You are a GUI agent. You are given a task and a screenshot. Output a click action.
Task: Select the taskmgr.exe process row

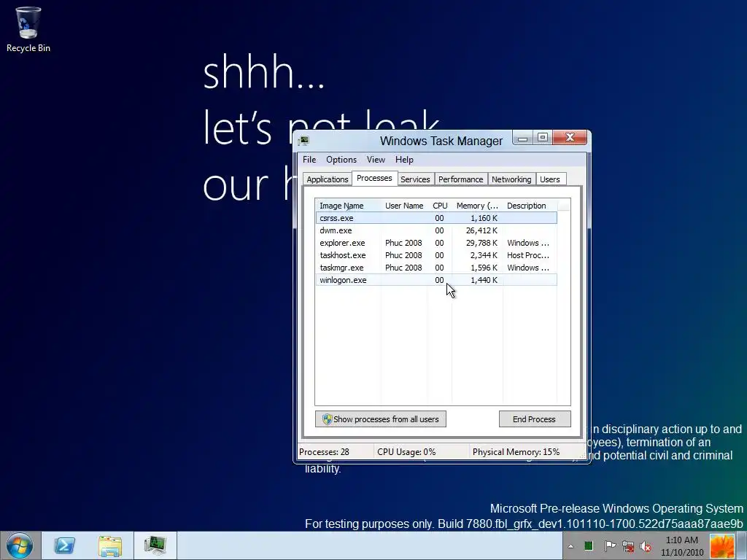click(x=436, y=268)
